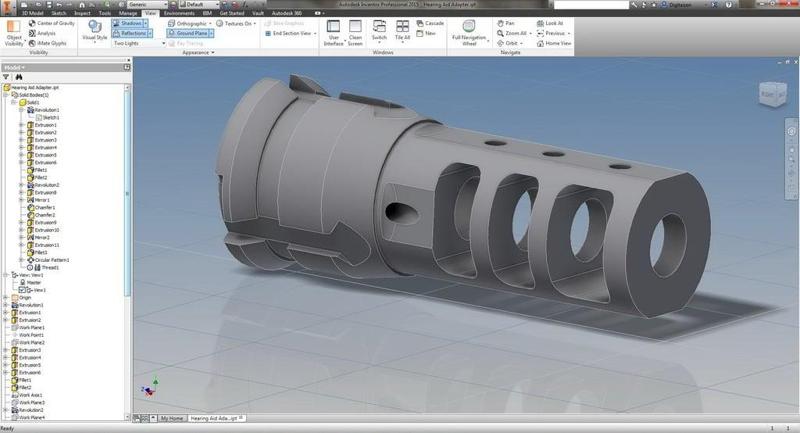Switch to the Get Started tab

click(232, 13)
